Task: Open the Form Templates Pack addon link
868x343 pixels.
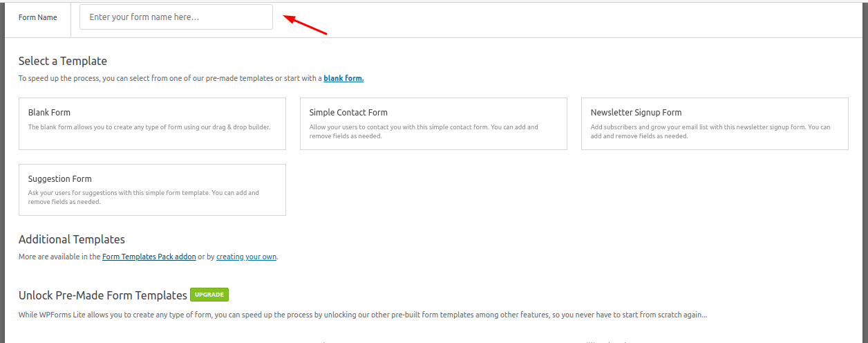Action: (x=149, y=257)
